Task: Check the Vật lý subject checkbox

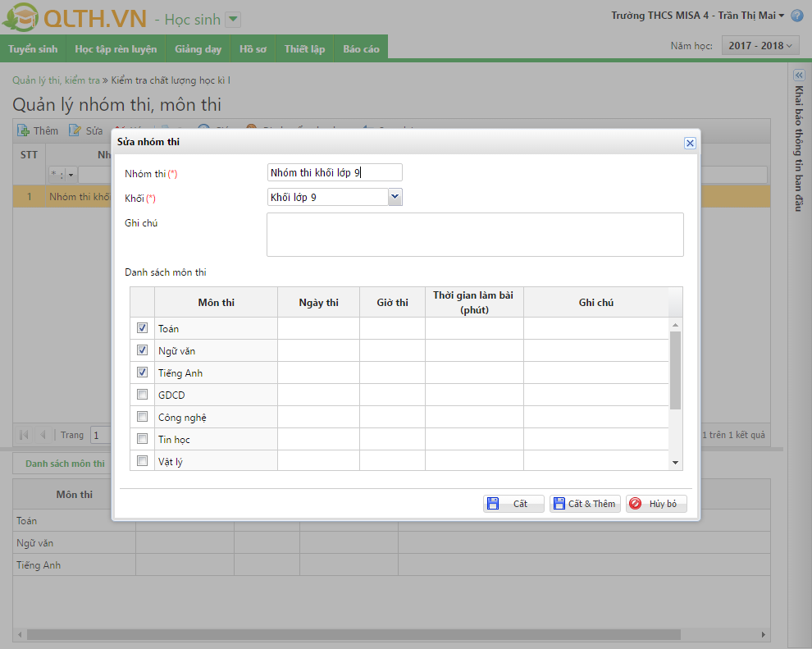Action: point(142,460)
